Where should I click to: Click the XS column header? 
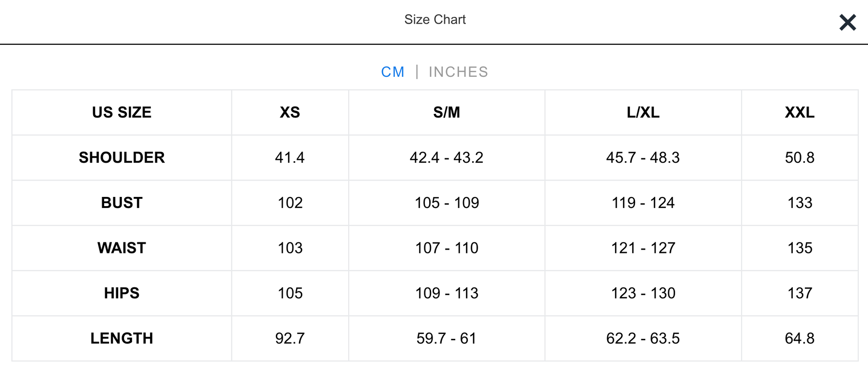(290, 112)
